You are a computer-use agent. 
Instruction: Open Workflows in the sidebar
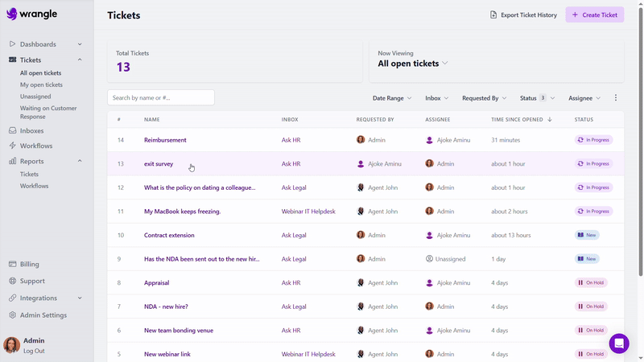(x=35, y=146)
